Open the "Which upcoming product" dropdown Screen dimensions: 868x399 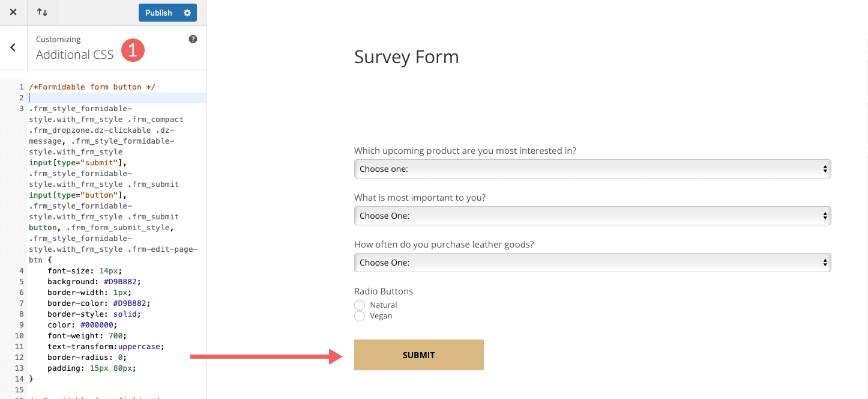pyautogui.click(x=592, y=169)
